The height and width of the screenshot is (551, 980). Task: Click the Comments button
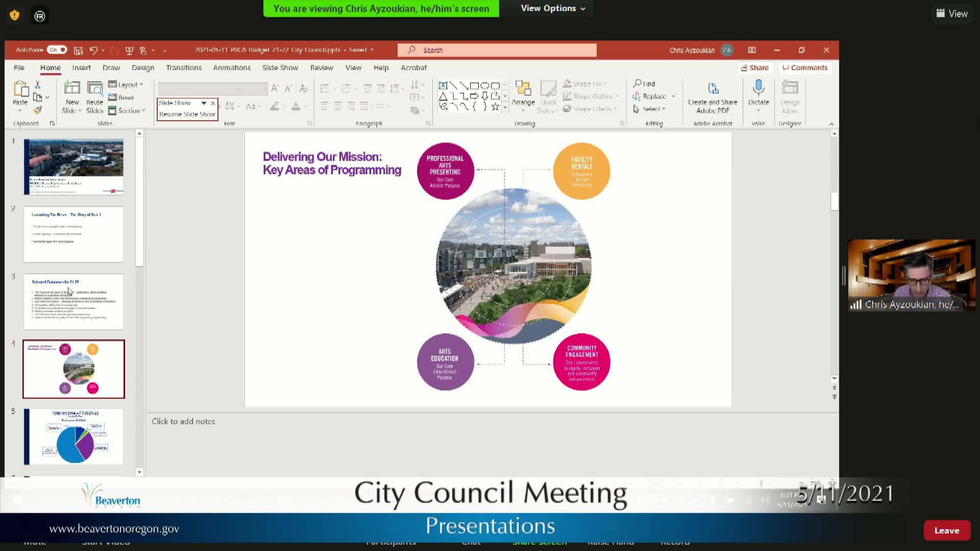click(x=805, y=68)
